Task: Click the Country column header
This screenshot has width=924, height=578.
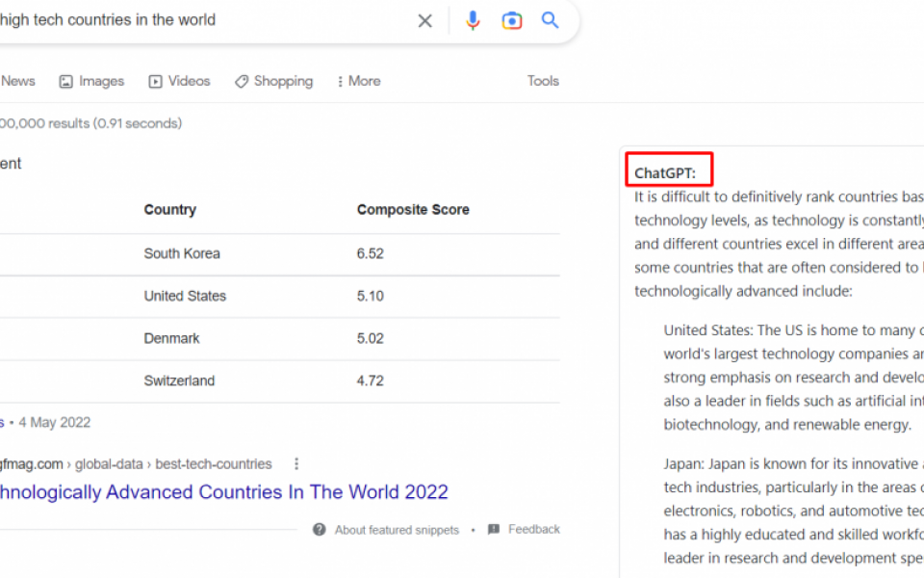Action: 169,210
